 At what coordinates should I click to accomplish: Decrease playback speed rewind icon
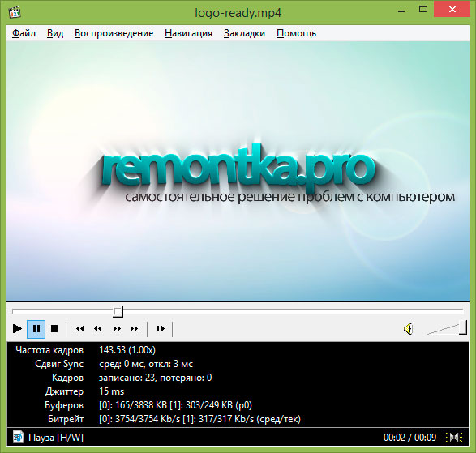click(x=98, y=328)
